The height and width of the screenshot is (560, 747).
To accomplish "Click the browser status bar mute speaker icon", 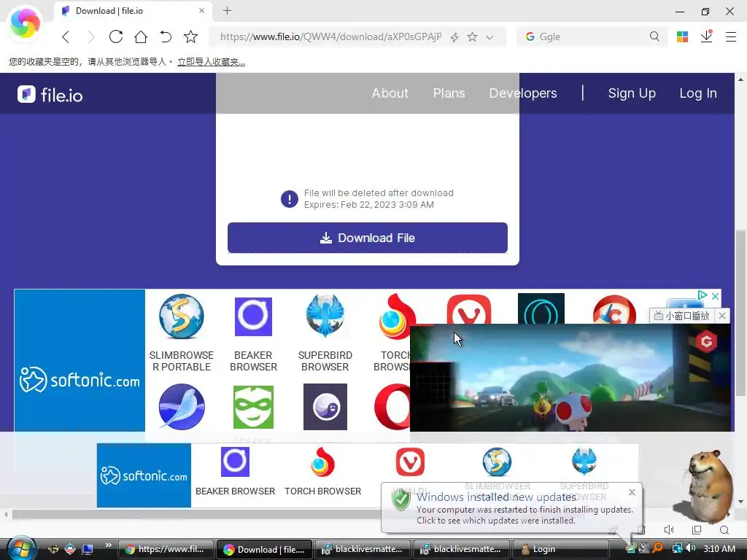I will 669,529.
